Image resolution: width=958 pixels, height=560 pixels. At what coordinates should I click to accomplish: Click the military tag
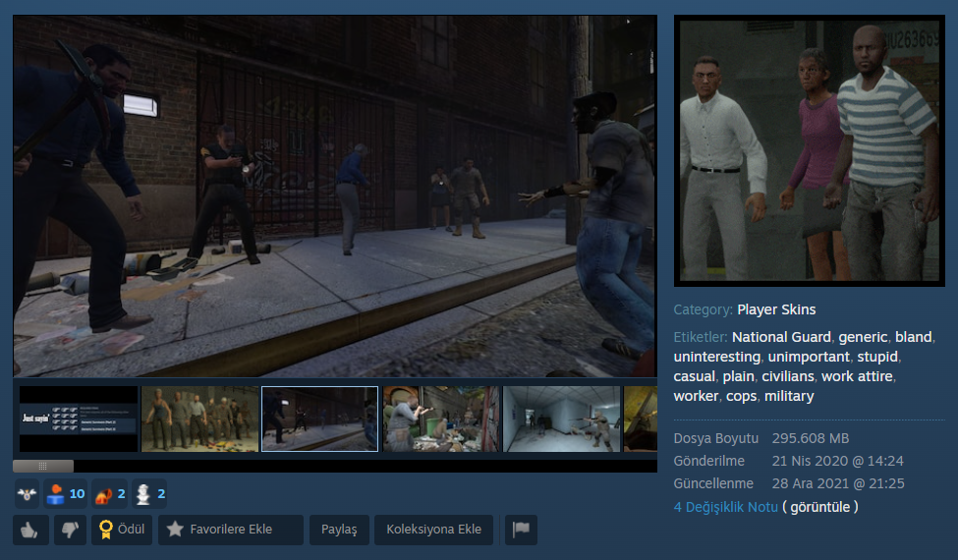click(x=789, y=396)
